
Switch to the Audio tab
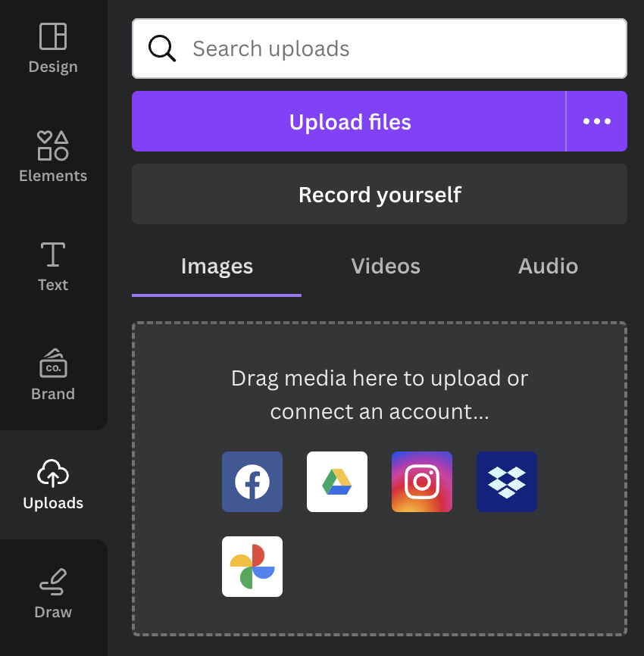click(548, 267)
